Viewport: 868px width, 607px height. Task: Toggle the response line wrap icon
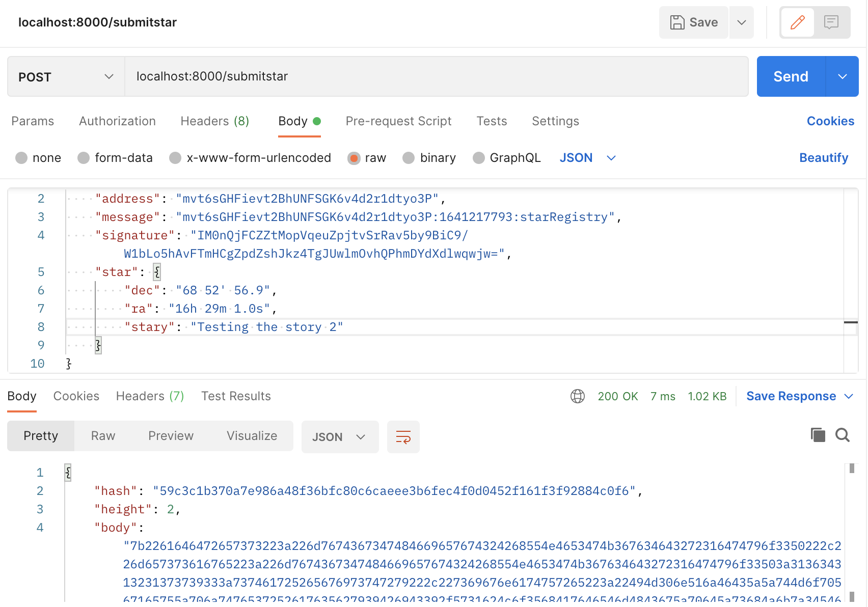click(x=403, y=437)
